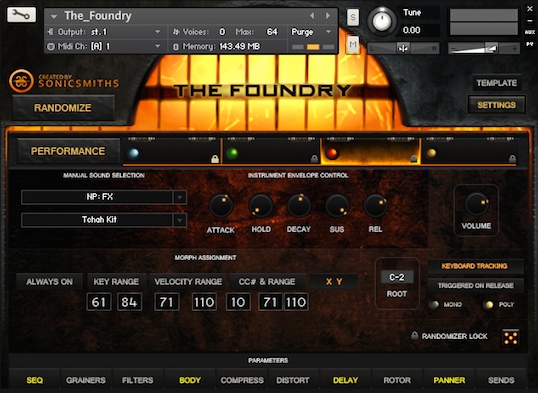Click the Decay knob
This screenshot has height=393, width=538.
299,205
